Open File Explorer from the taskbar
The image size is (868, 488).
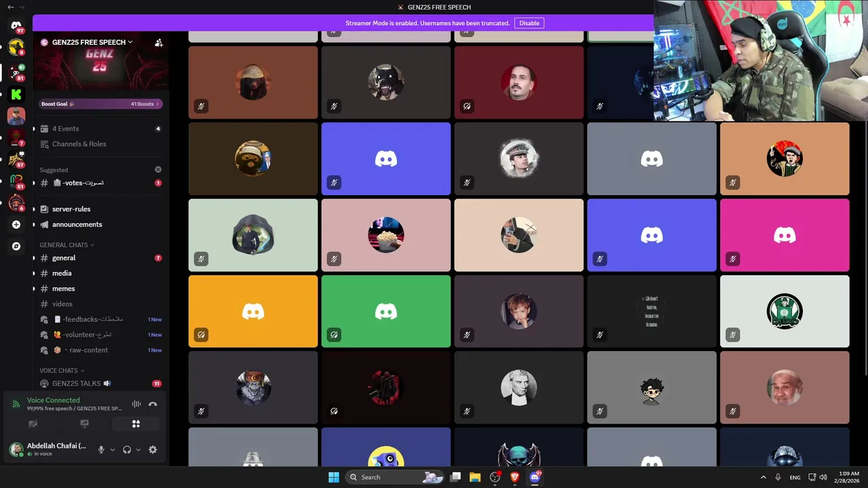(475, 477)
